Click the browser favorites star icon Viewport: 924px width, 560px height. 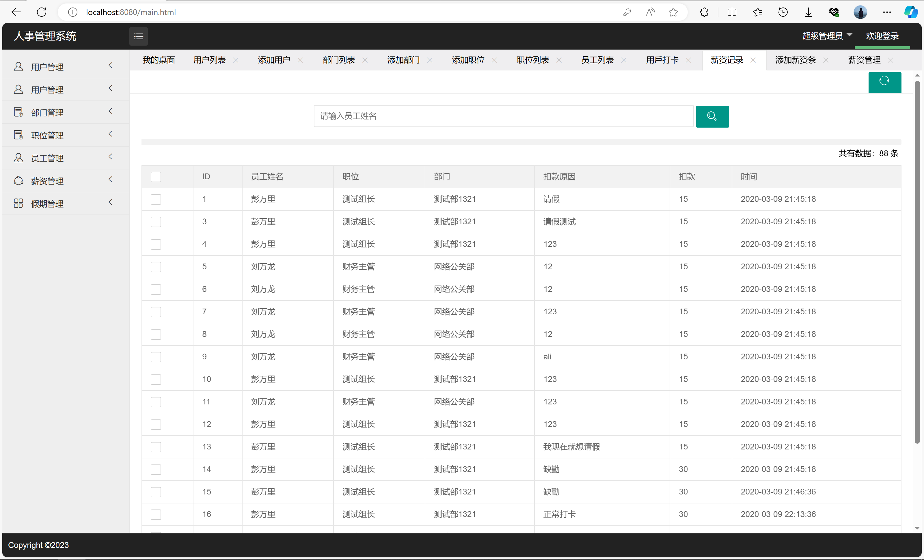pyautogui.click(x=673, y=12)
